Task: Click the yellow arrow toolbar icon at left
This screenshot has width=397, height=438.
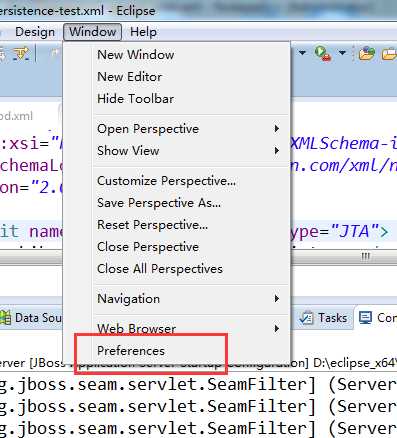Action: 21,54
